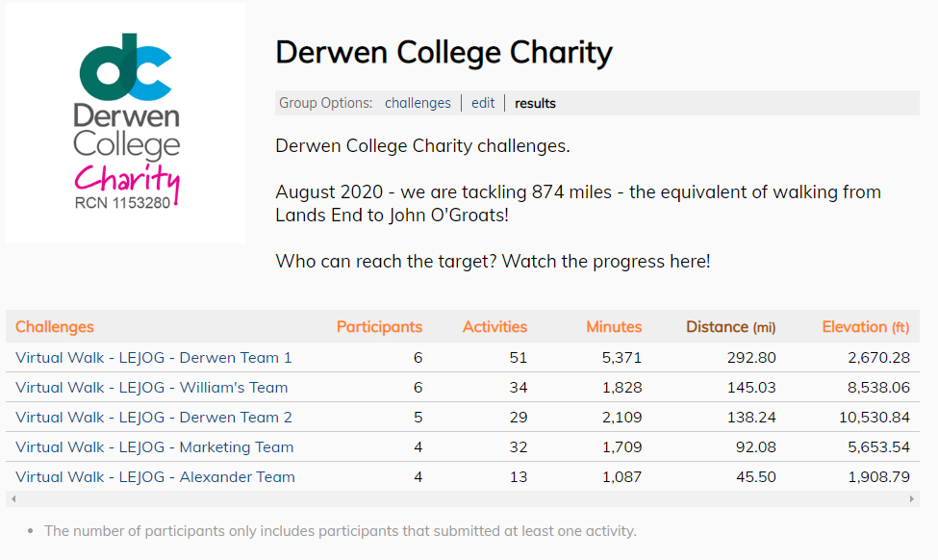The width and height of the screenshot is (938, 560).
Task: Sort table by Minutes column header
Action: (614, 327)
